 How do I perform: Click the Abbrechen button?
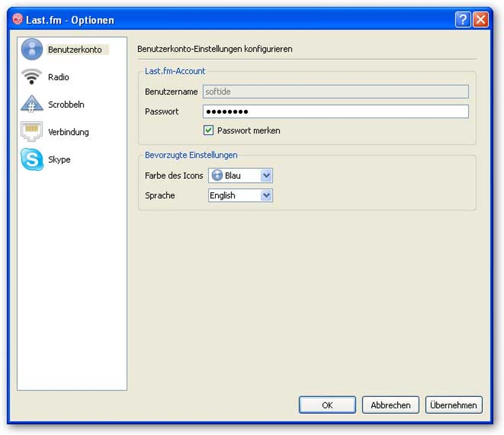pyautogui.click(x=390, y=405)
